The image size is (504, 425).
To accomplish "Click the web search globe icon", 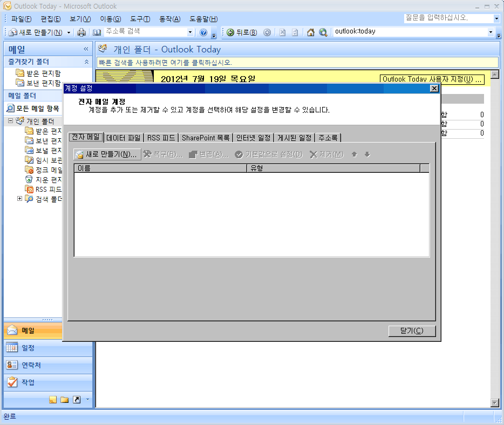I will tap(323, 32).
